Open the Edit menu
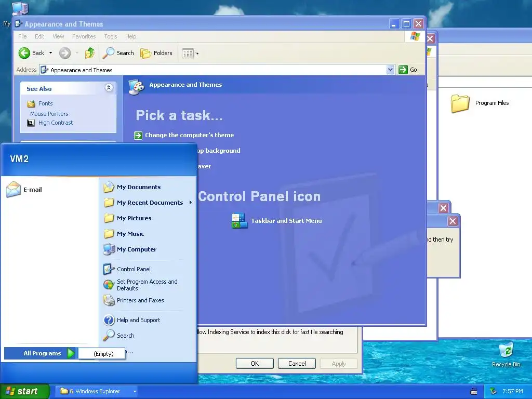 pos(39,36)
